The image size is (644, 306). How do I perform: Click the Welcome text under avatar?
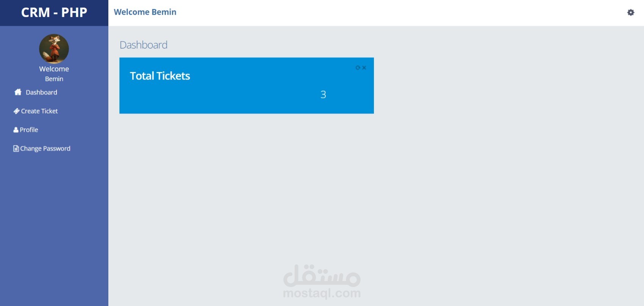pos(54,69)
